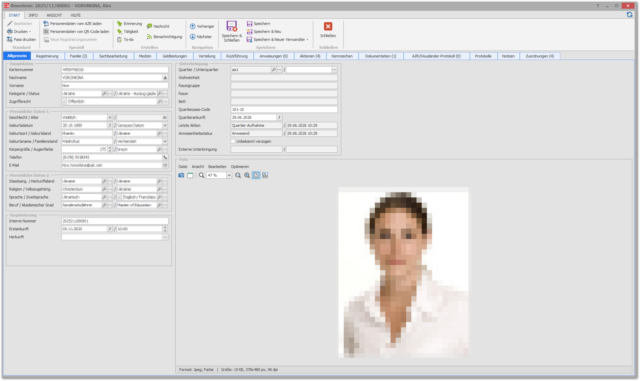640x381 pixels.
Task: Expand the Geschlecht dropdown
Action: point(109,118)
